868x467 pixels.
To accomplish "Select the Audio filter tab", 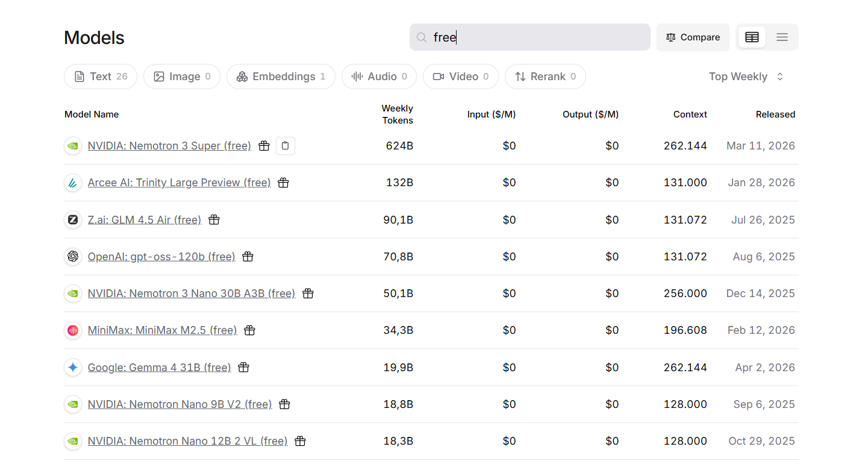I will point(379,77).
